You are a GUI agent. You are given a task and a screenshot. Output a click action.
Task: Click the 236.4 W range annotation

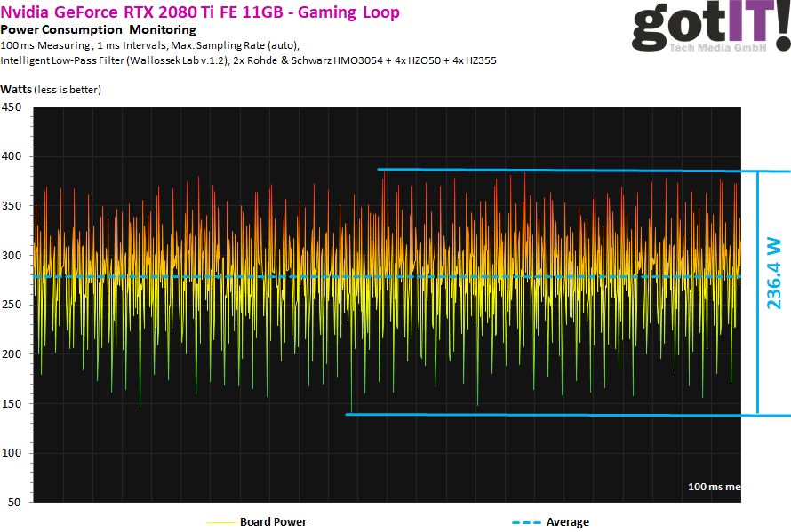click(x=773, y=273)
